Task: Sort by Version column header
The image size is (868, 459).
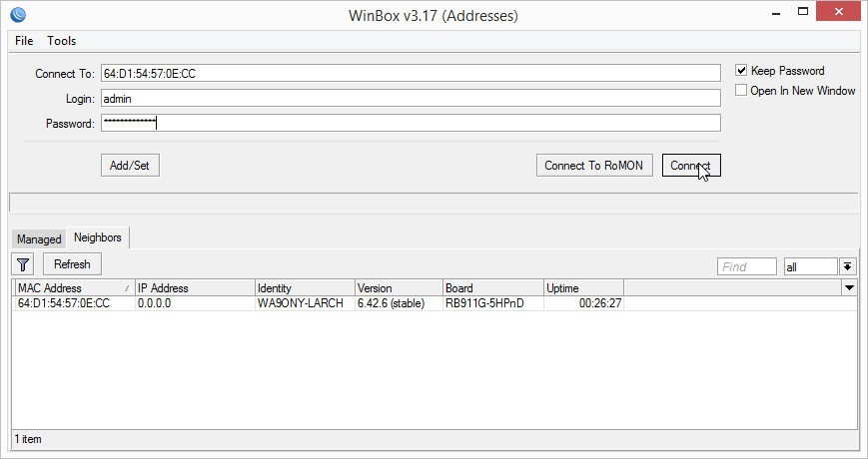Action: [399, 288]
